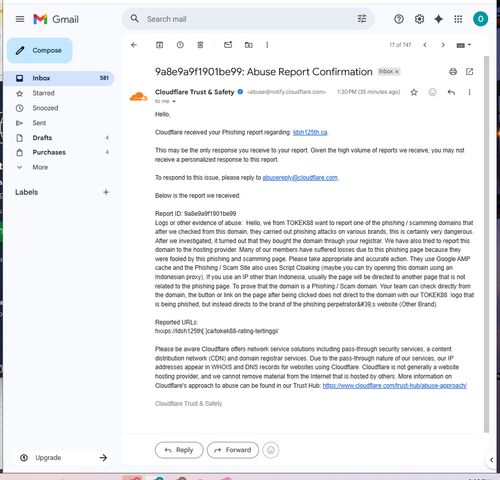The image size is (500, 480).
Task: Open the message More menu
Action: point(469,92)
